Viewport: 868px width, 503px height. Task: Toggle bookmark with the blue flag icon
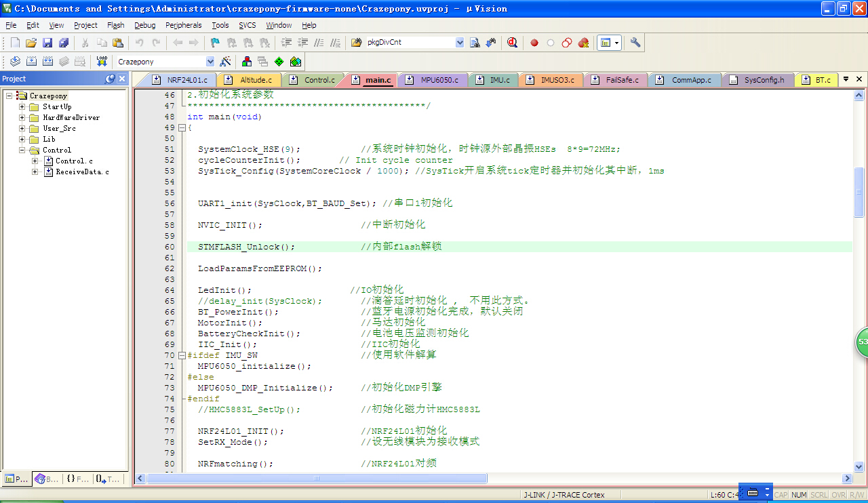pos(215,43)
